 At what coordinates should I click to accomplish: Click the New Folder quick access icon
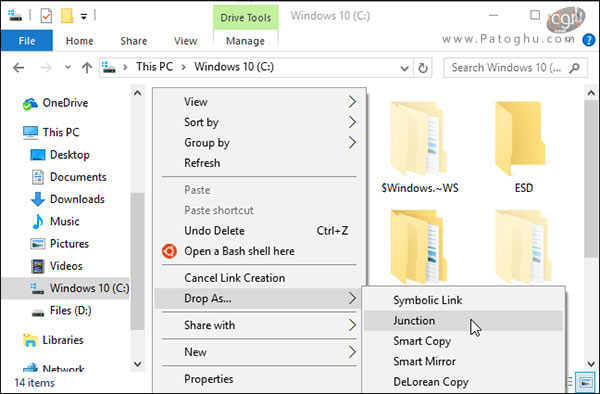(x=67, y=16)
